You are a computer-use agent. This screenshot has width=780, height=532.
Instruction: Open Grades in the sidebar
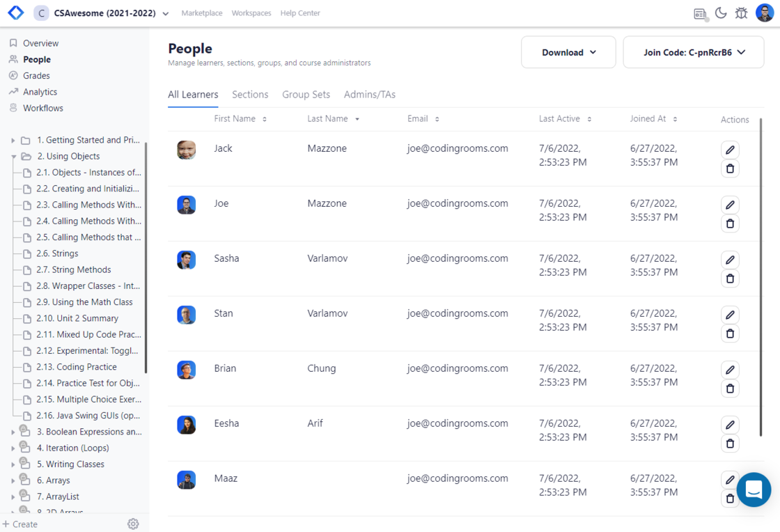tap(36, 76)
